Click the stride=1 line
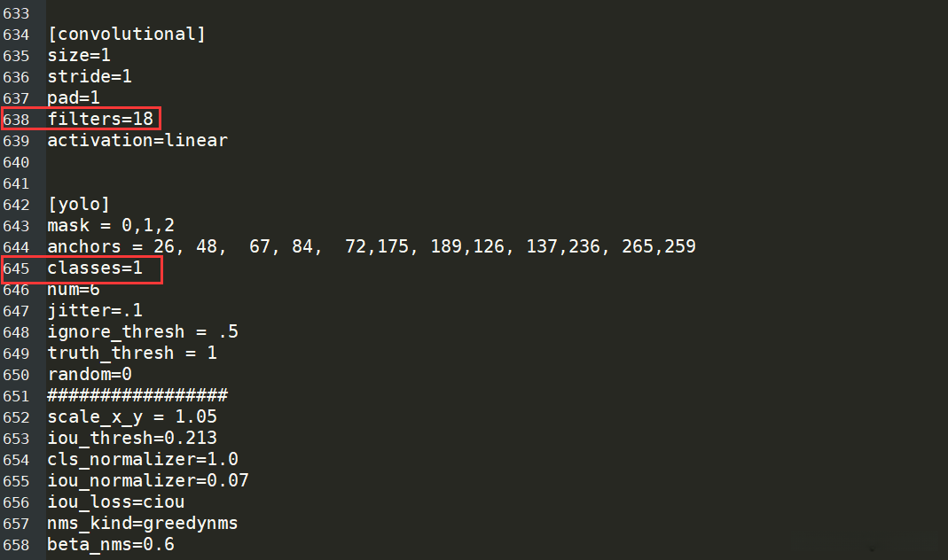This screenshot has width=948, height=560. (90, 77)
